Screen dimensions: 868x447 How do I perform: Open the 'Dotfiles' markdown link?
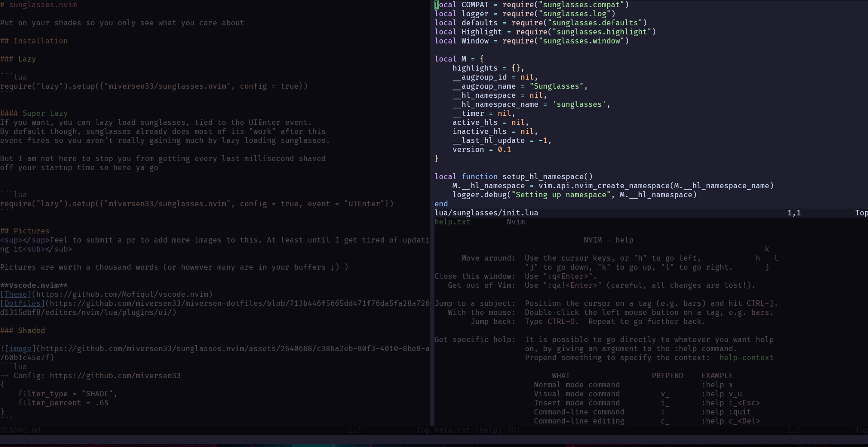pos(23,303)
